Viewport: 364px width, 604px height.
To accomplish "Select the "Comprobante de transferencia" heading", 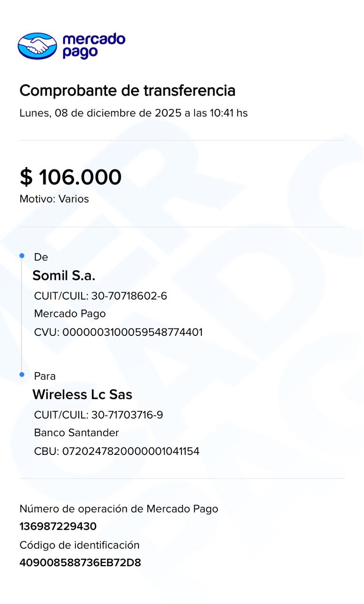I will pyautogui.click(x=127, y=90).
